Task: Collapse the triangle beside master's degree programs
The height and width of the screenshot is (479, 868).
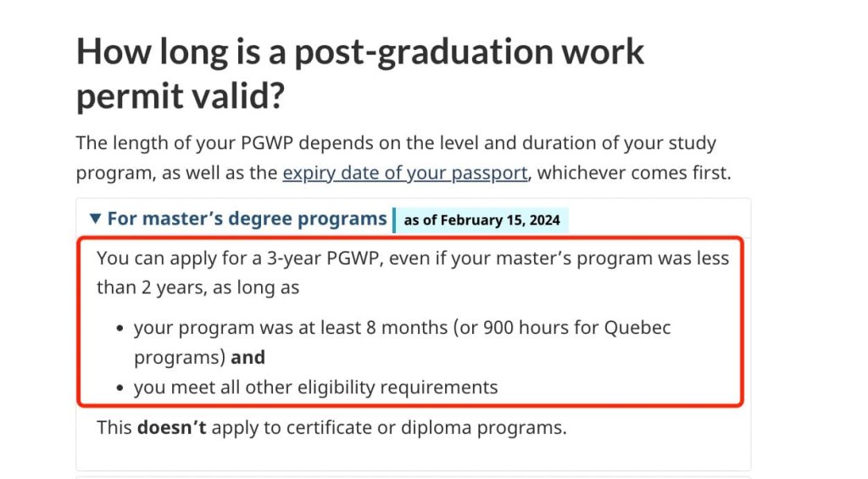Action: coord(96,220)
